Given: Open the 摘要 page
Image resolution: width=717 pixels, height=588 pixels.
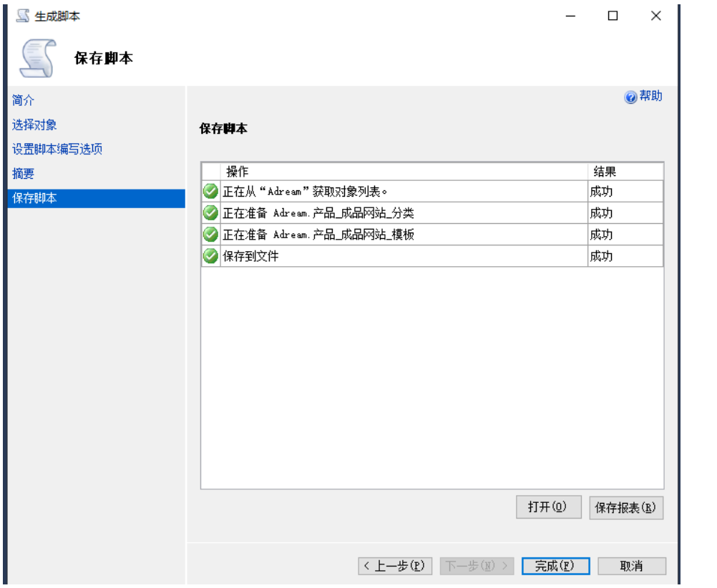Looking at the screenshot, I should click(x=23, y=174).
